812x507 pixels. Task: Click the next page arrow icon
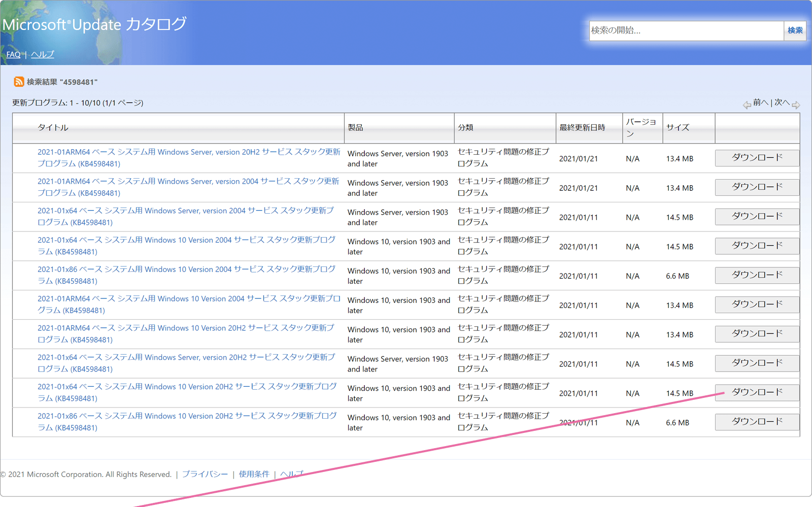796,105
